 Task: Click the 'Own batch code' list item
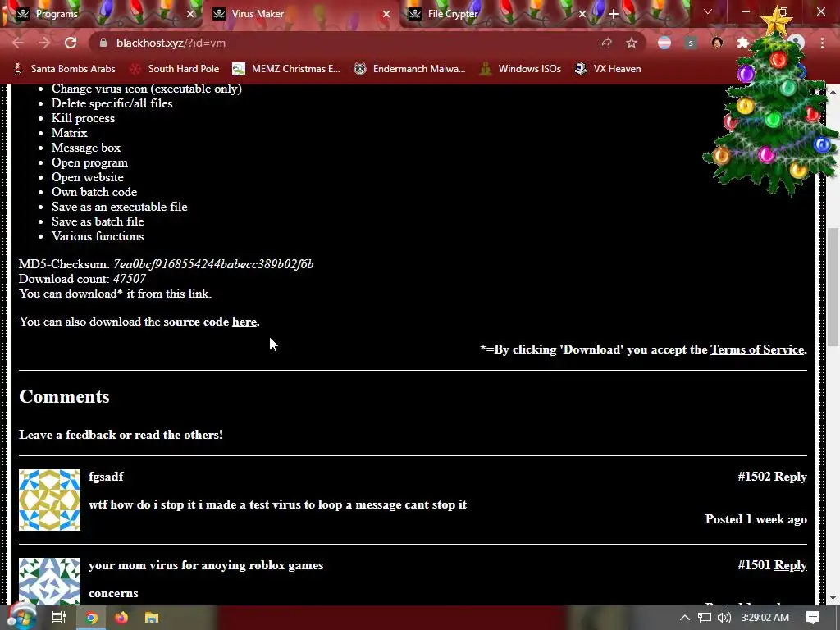[x=94, y=192]
